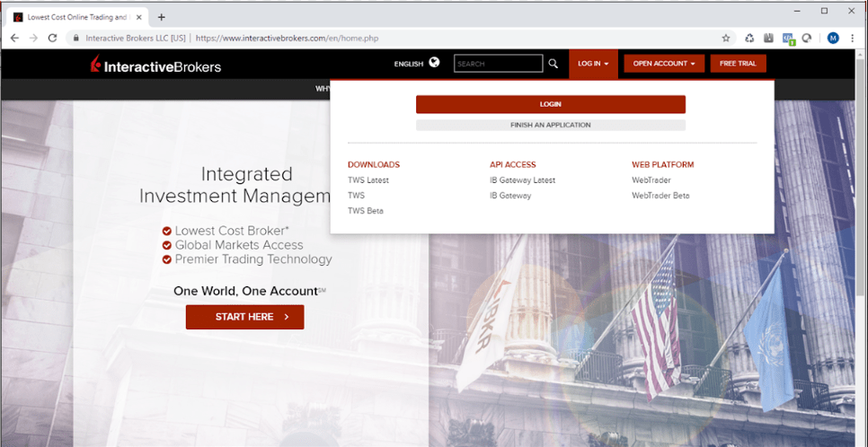The width and height of the screenshot is (868, 447).
Task: Collapse the LOG IN dropdown
Action: (x=593, y=64)
